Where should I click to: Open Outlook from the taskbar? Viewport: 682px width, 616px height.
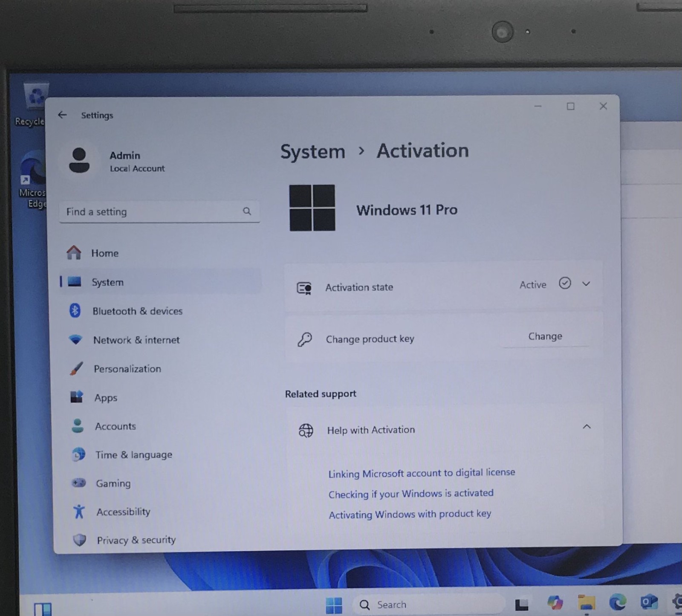[x=649, y=602]
